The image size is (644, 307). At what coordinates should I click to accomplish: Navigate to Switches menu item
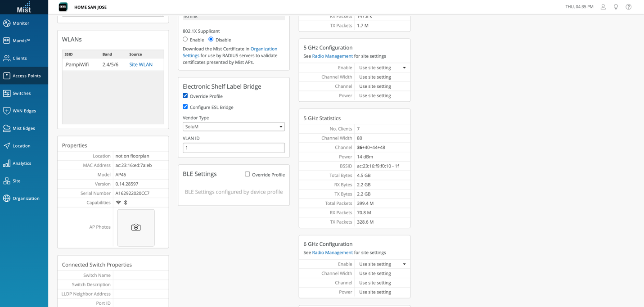[x=22, y=93]
